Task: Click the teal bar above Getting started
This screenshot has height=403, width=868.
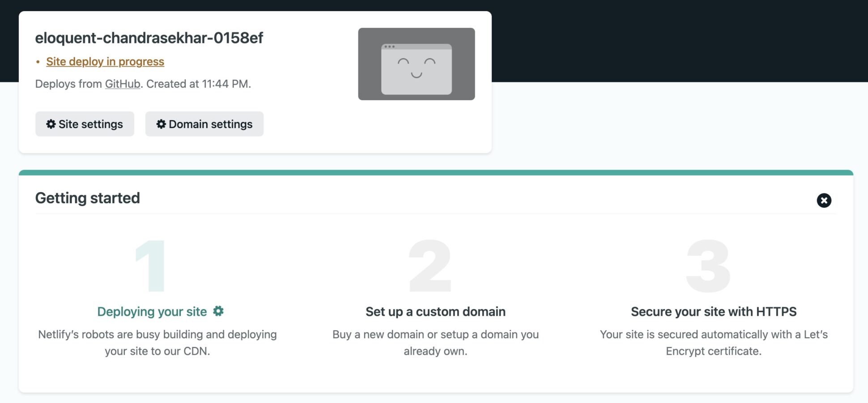Action: pos(436,172)
